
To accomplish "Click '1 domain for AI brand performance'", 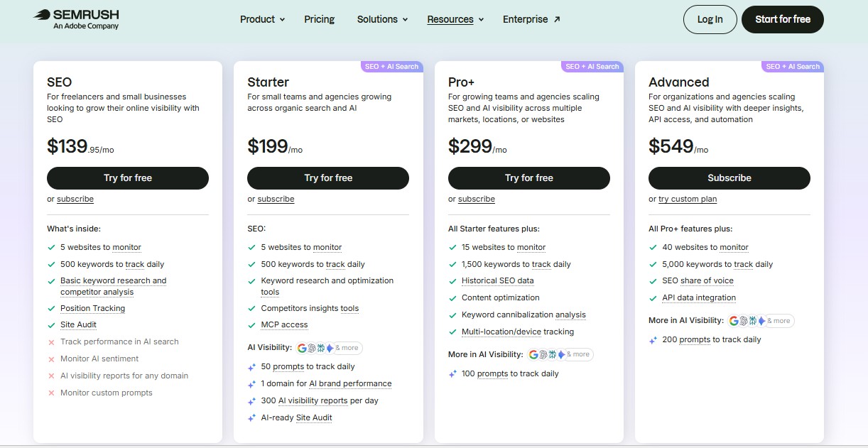I will (326, 383).
